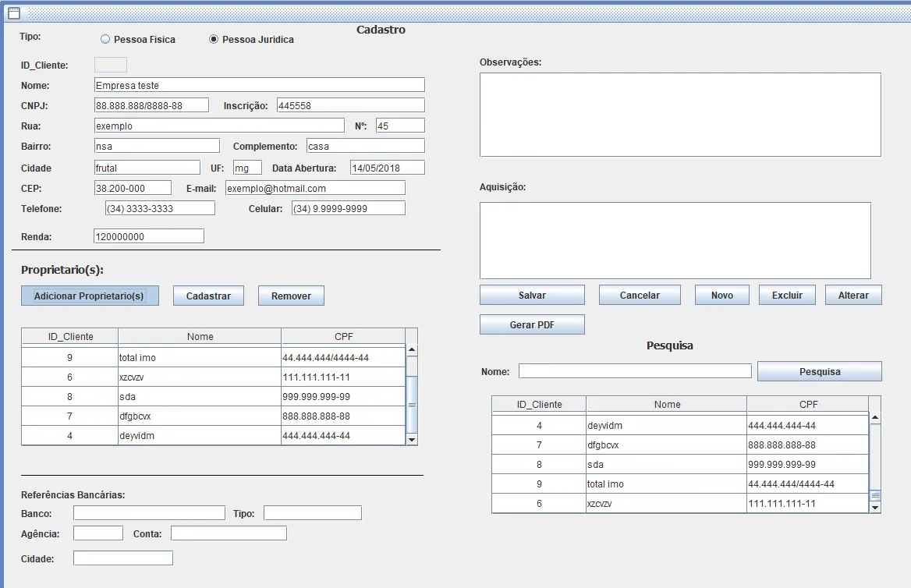Viewport: 911px width, 588px height.
Task: Create a new record with Novo
Action: 721,295
